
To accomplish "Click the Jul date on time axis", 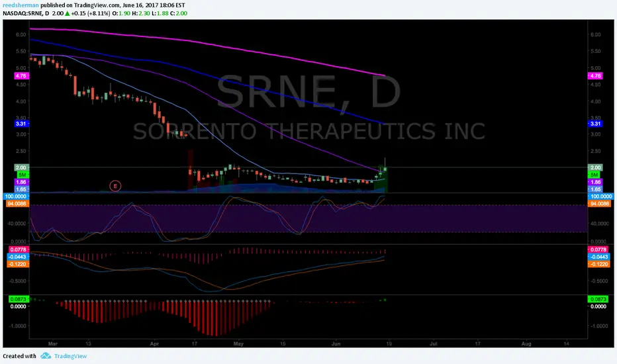I will pos(433,343).
